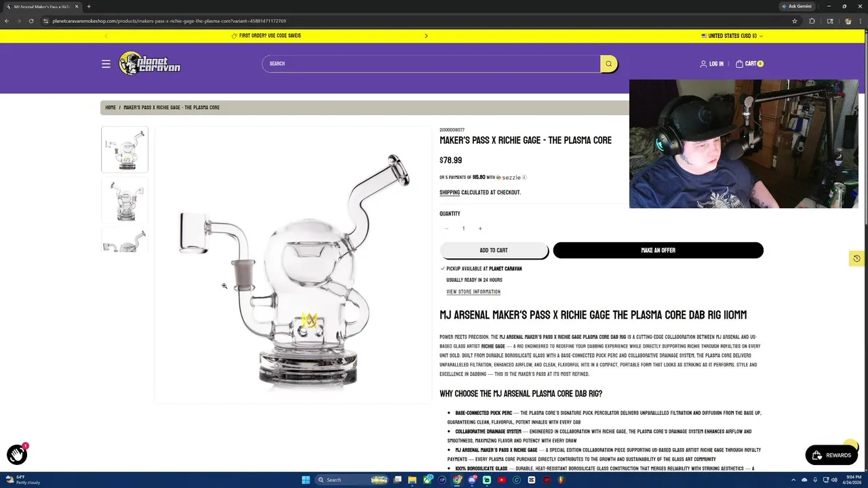Decrease quantity with minus button

click(446, 228)
